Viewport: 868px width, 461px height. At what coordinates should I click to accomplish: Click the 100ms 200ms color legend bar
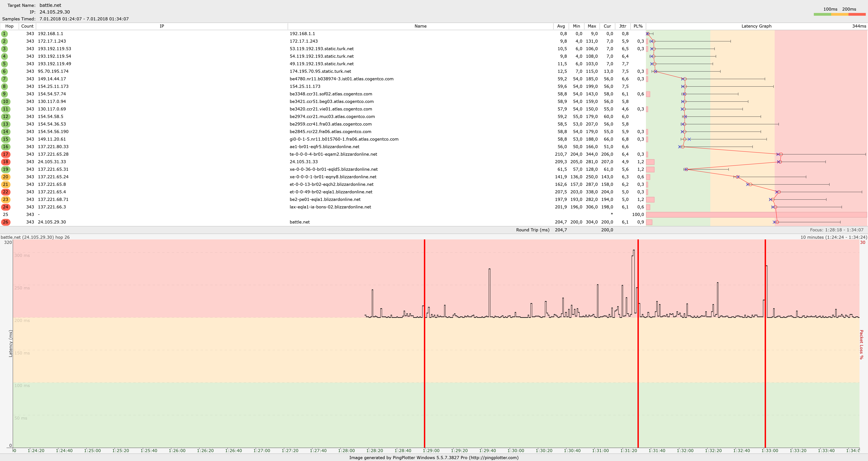pos(839,15)
